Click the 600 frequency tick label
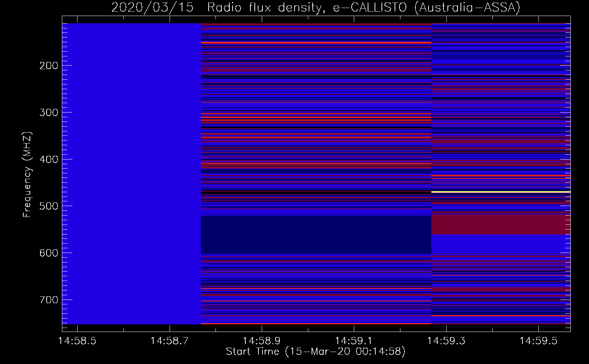589x364 pixels. tap(49, 253)
